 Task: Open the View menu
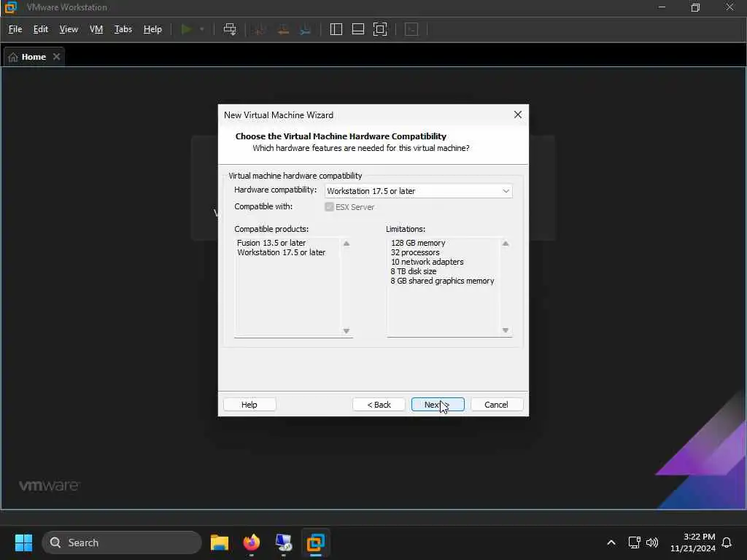pos(69,29)
